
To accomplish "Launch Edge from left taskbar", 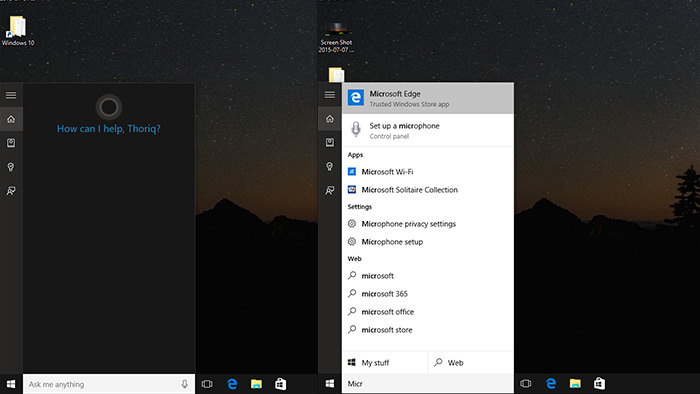I will pyautogui.click(x=232, y=384).
